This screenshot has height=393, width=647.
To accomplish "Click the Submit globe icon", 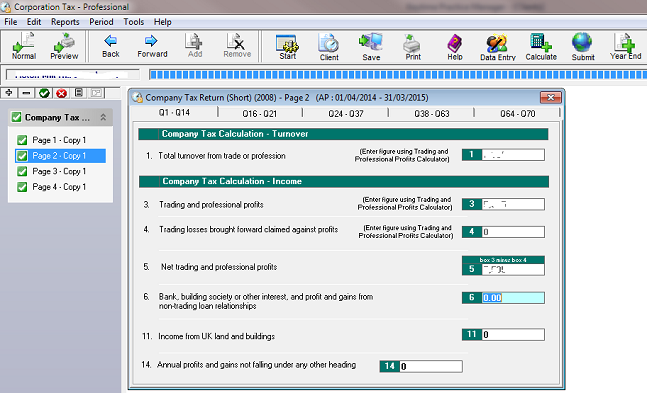I will (x=583, y=47).
